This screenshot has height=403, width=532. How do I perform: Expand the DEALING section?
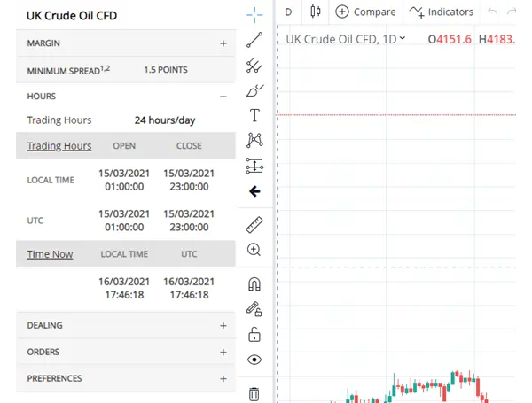126,325
